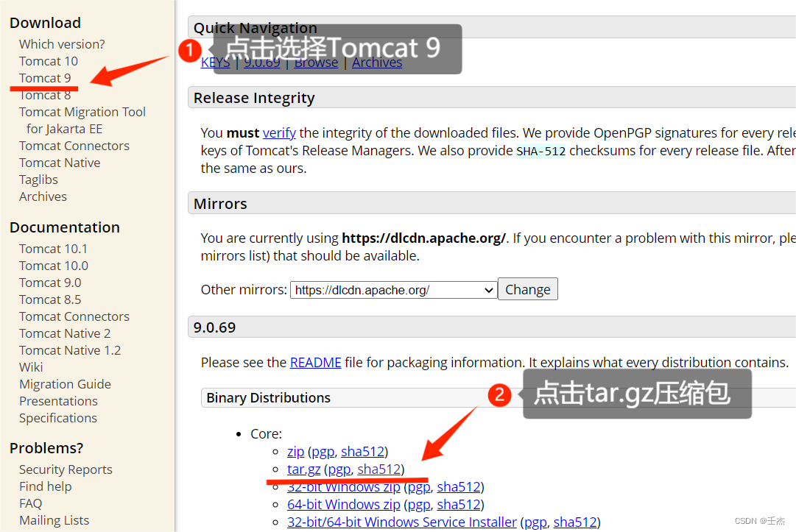Open the Tomcat Migration Tool for Jakarta EE page
Image resolution: width=796 pixels, height=532 pixels.
click(x=82, y=111)
